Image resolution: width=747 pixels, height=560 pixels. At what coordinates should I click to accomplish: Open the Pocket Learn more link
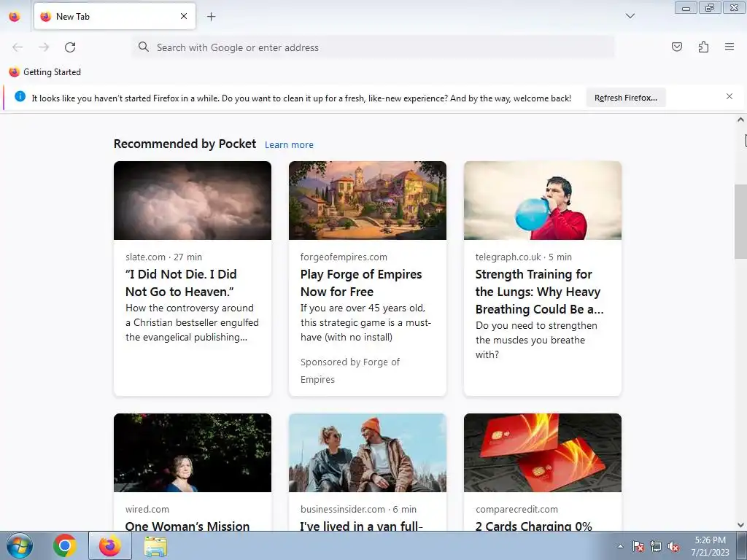[x=289, y=145]
